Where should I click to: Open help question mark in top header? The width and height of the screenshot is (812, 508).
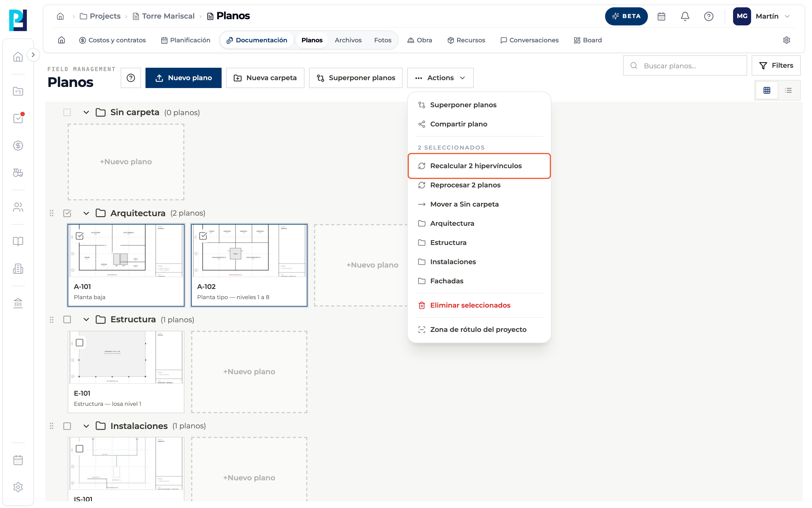708,16
